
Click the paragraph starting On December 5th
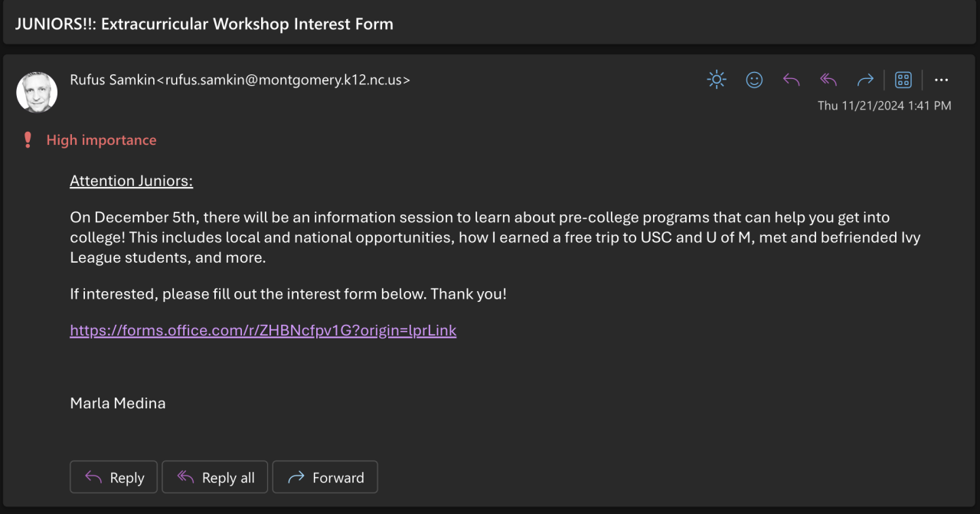(x=490, y=237)
